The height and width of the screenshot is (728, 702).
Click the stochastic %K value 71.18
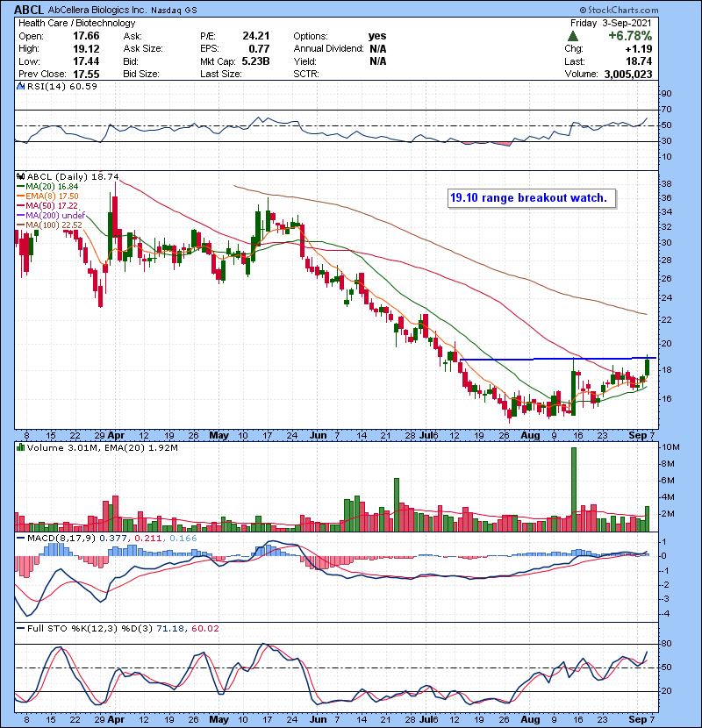coord(169,628)
